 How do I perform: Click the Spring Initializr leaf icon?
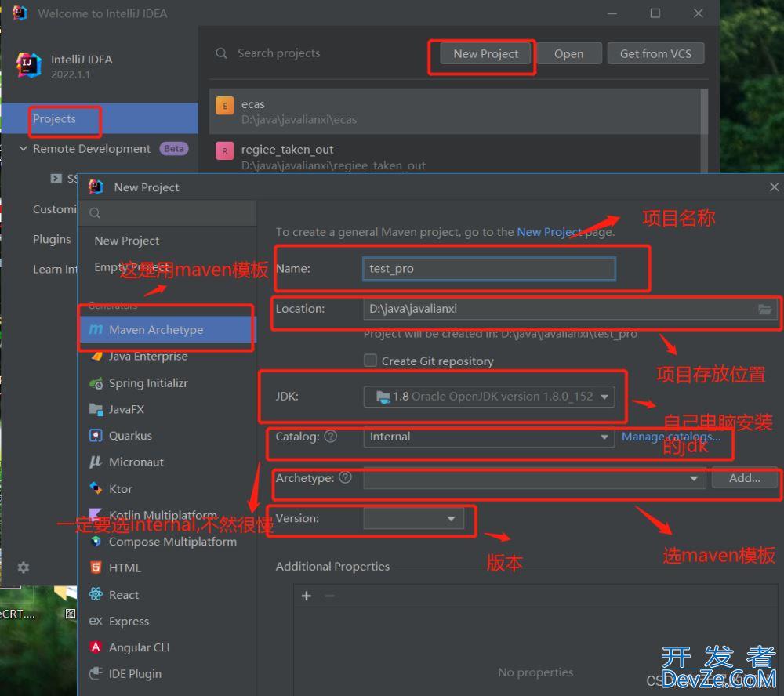96,383
